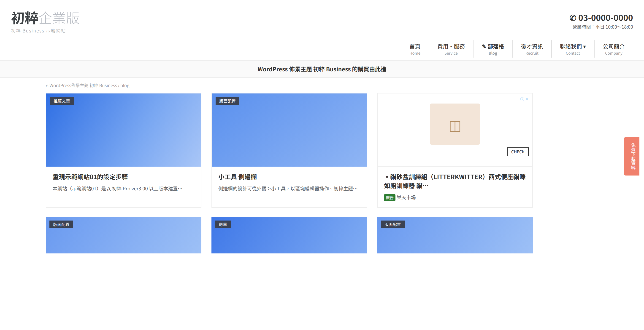Open the 首頁 Home menu item
This screenshot has width=644, height=330.
coord(415,49)
